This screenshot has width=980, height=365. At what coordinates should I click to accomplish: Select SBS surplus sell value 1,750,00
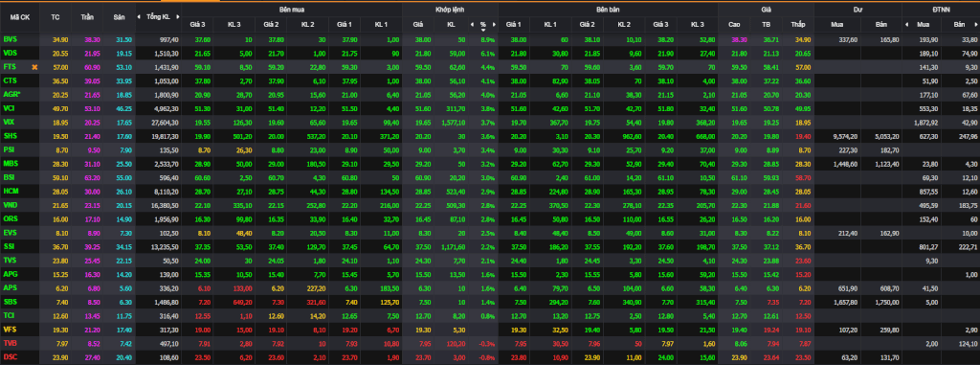tap(887, 302)
